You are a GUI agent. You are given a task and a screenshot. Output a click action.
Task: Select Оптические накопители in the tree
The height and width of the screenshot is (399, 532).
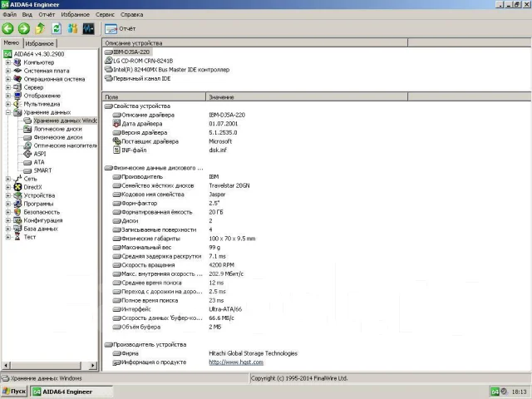pos(65,145)
